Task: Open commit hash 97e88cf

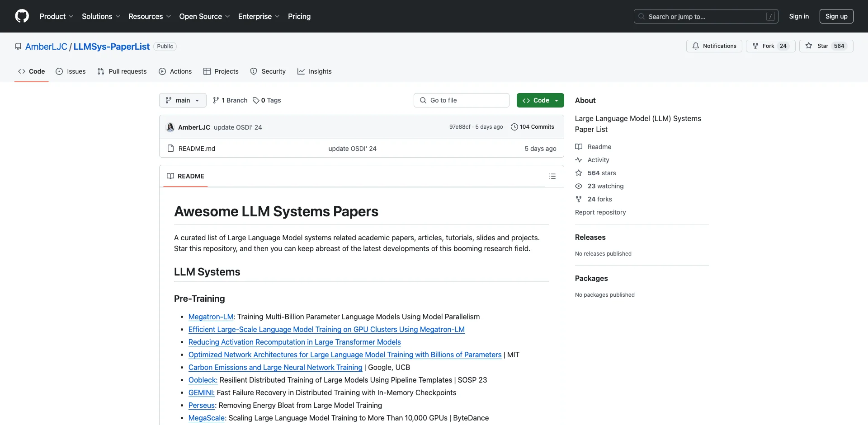Action: coord(460,127)
